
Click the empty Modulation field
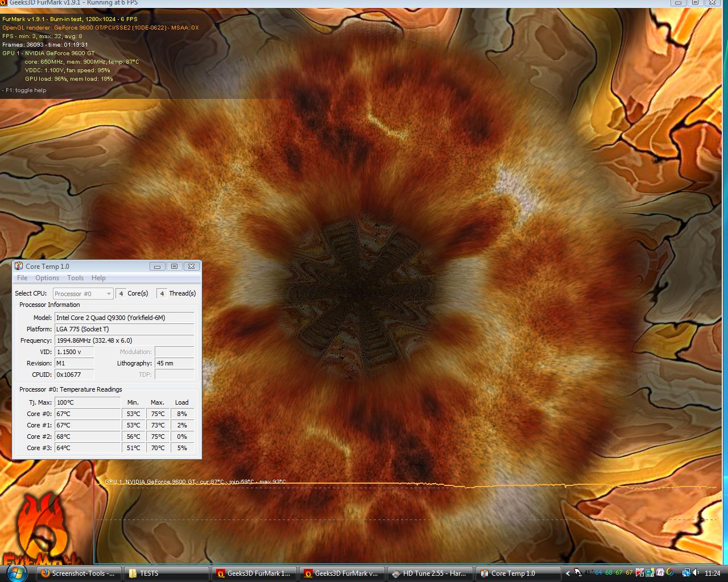175,352
